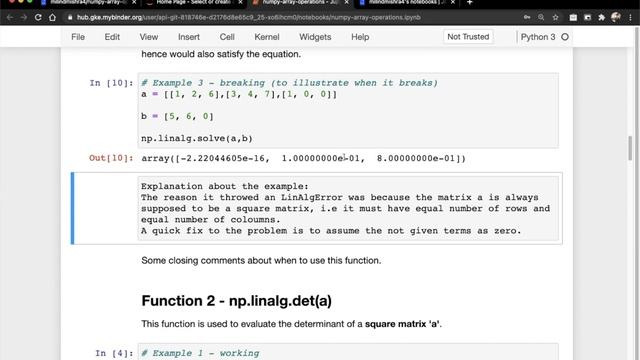
Task: Click the 'Some closing comments' markdown text
Action: click(261, 260)
